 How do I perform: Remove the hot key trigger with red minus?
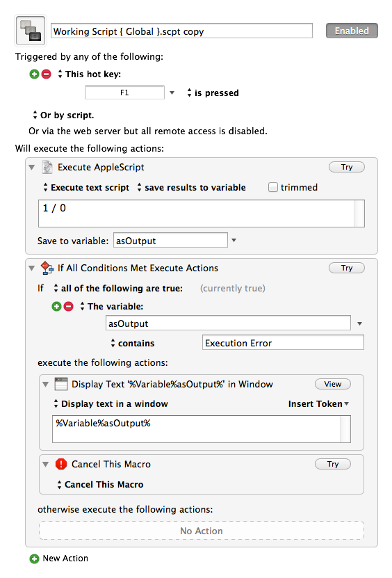pos(47,74)
